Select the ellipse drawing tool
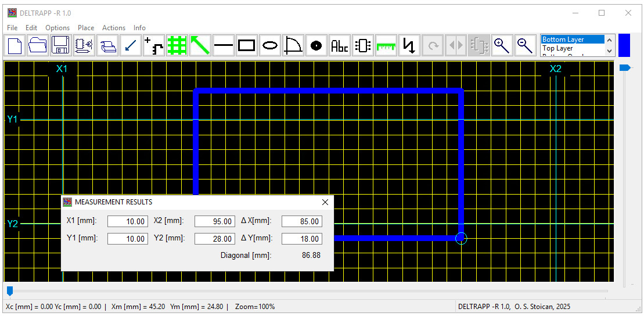Screen dimensions: 644x316 pyautogui.click(x=270, y=45)
